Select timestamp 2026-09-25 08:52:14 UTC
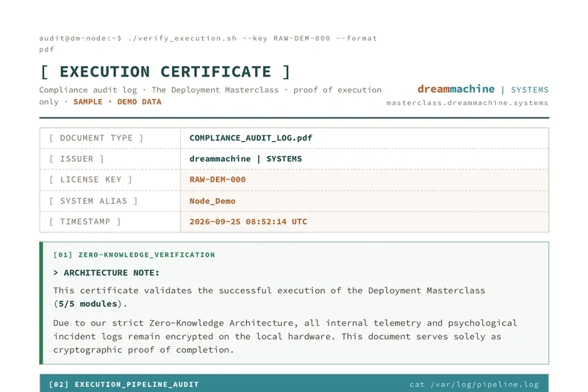This screenshot has height=392, width=588. (x=248, y=221)
